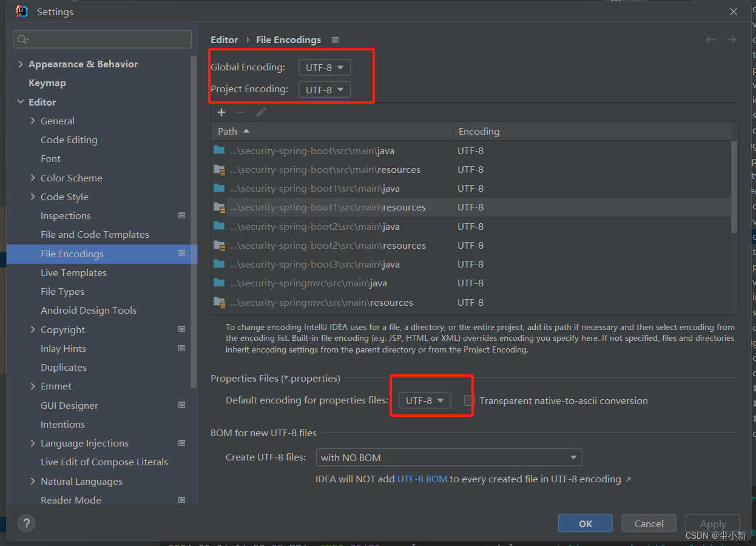Select File and Code Templates page
This screenshot has width=756, height=546.
click(95, 234)
